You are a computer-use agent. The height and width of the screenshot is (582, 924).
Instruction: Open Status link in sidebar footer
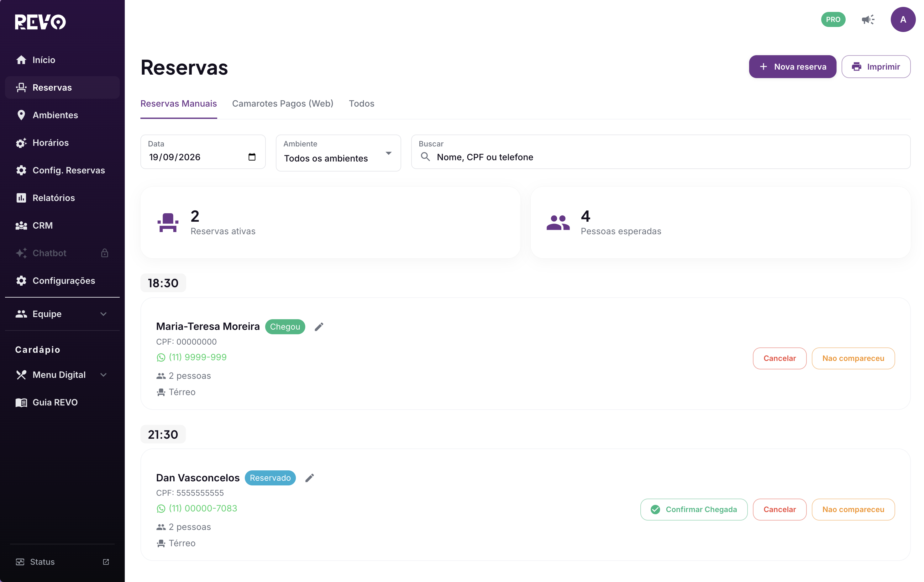tap(62, 562)
